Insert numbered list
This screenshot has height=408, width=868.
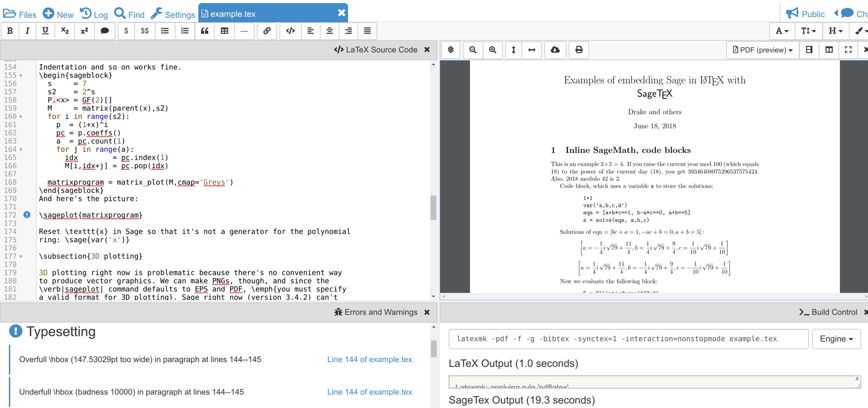[x=185, y=31]
